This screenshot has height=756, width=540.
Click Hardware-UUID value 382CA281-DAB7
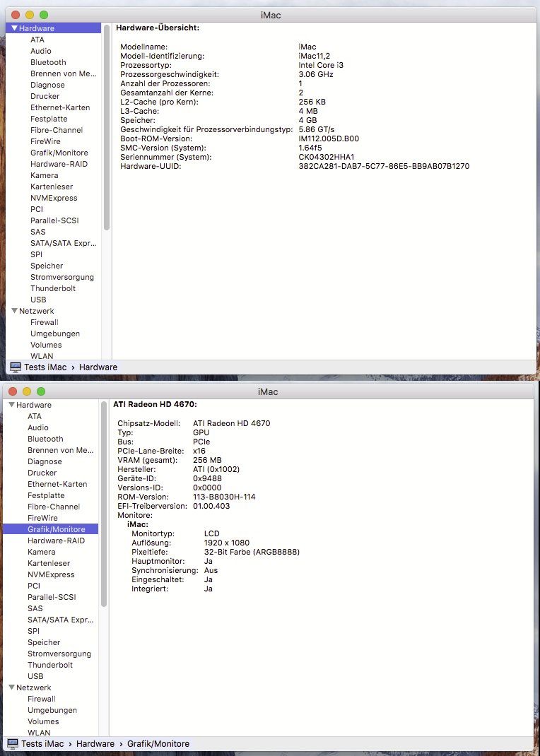tap(384, 166)
